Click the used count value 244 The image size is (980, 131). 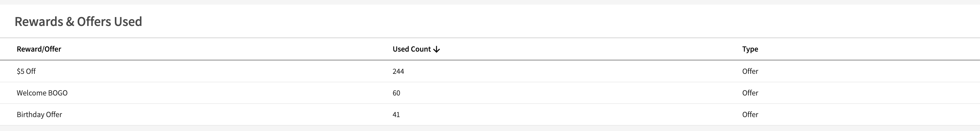coord(398,71)
